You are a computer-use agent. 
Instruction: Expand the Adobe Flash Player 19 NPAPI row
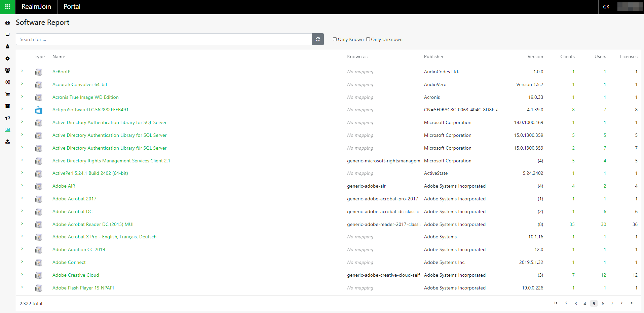(x=22, y=287)
